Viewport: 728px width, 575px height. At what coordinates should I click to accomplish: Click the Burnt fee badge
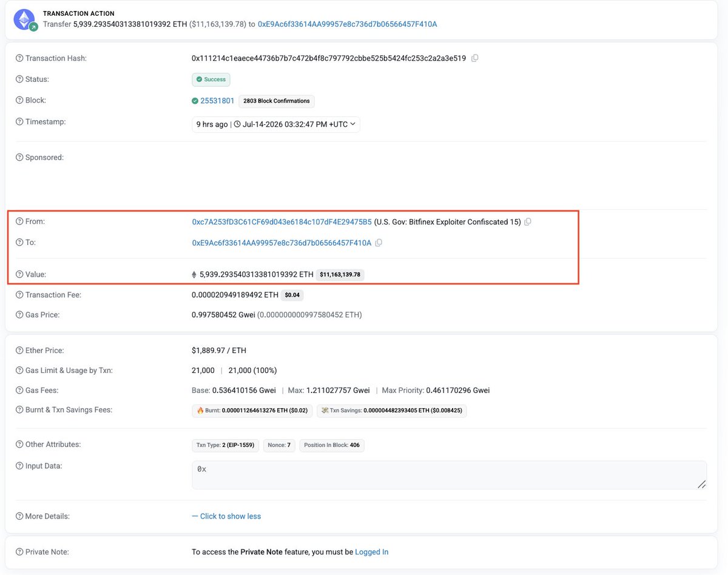(252, 411)
